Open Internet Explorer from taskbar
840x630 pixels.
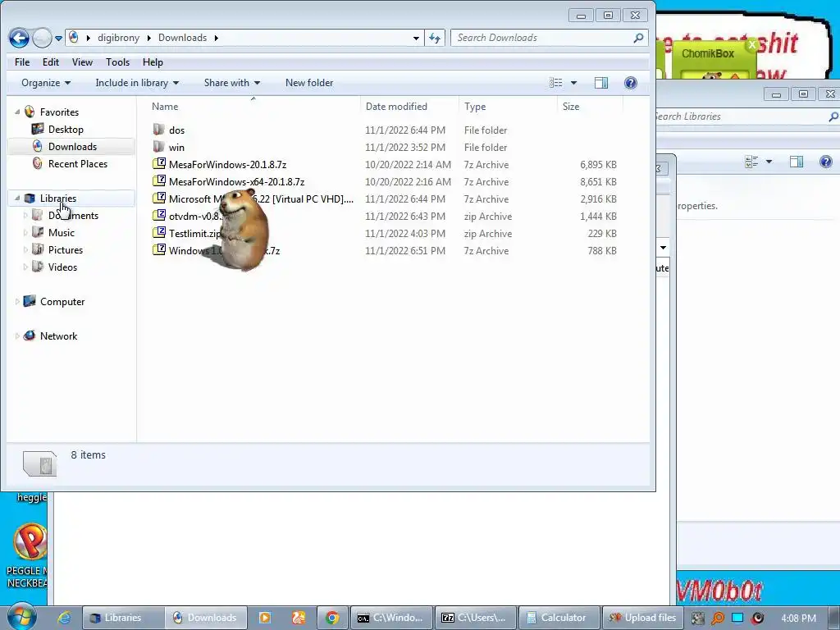[x=64, y=618]
